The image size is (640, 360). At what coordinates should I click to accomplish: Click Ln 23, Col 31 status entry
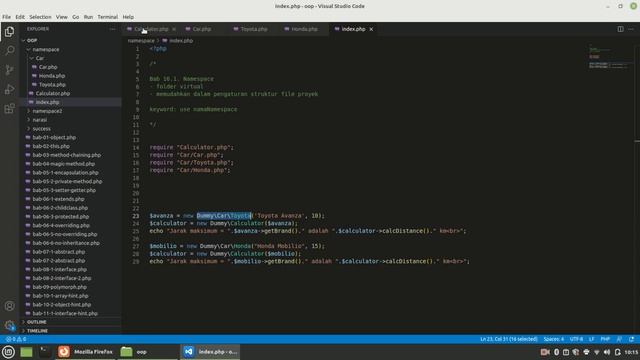click(x=509, y=339)
